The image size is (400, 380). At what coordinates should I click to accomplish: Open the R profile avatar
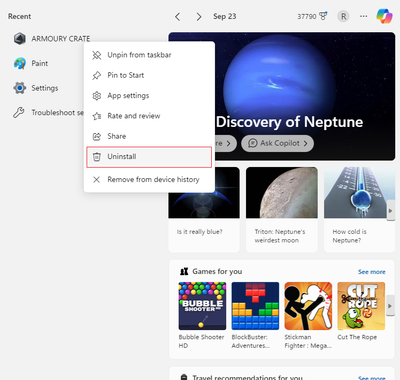343,16
